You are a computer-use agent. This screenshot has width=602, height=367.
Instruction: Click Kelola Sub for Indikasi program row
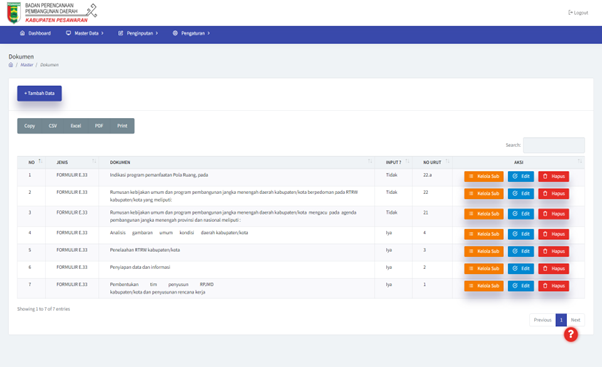(484, 177)
